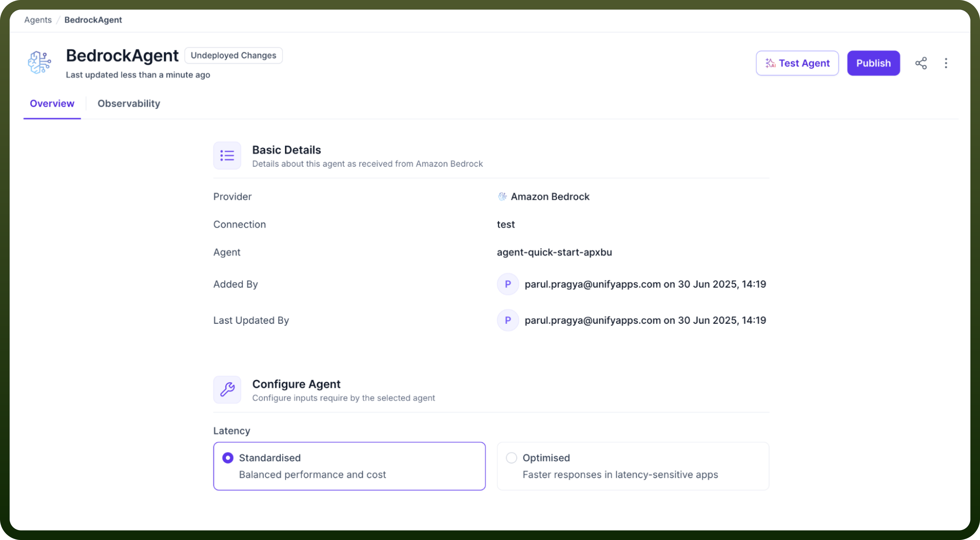Click the Last Updated By avatar P
The width and height of the screenshot is (980, 540).
(508, 320)
